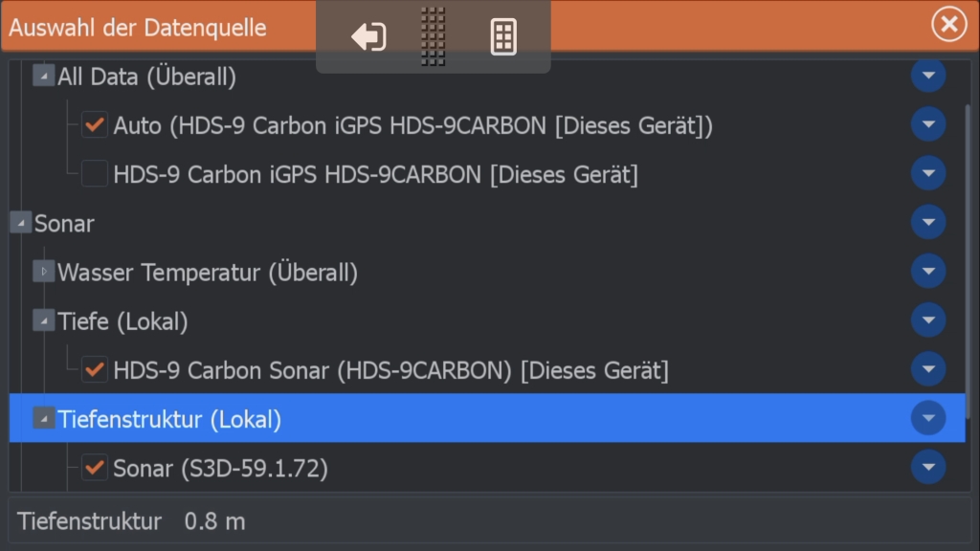980x551 pixels.
Task: Select the Sonar (S3D-59.1.72) source entry
Action: (x=220, y=469)
